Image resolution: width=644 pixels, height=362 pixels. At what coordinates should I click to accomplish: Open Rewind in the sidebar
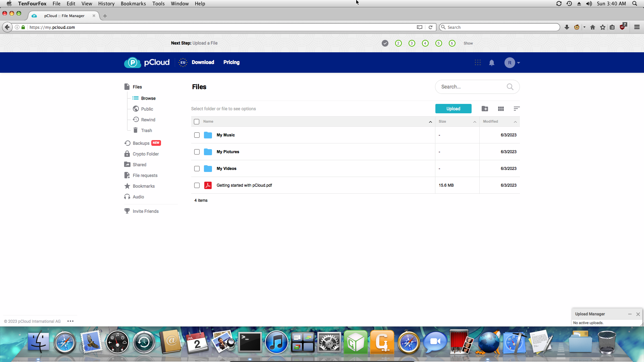[148, 120]
